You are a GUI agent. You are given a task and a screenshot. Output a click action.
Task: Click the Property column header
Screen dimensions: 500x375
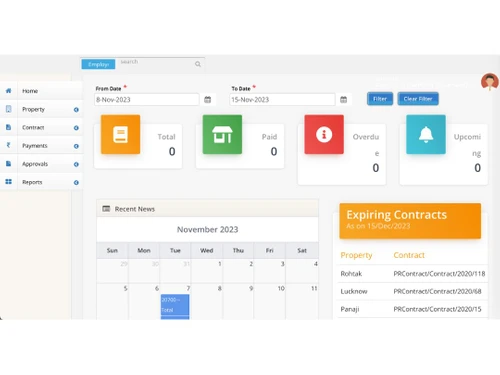click(356, 255)
